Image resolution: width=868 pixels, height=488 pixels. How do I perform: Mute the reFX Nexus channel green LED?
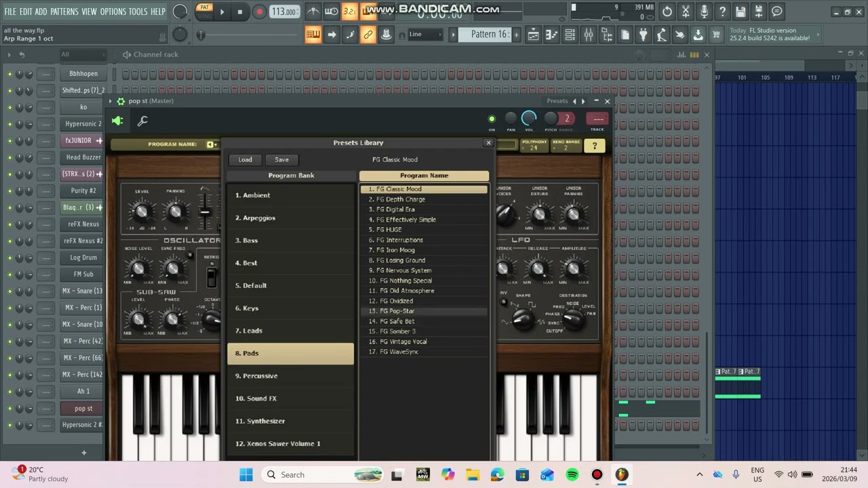click(9, 224)
